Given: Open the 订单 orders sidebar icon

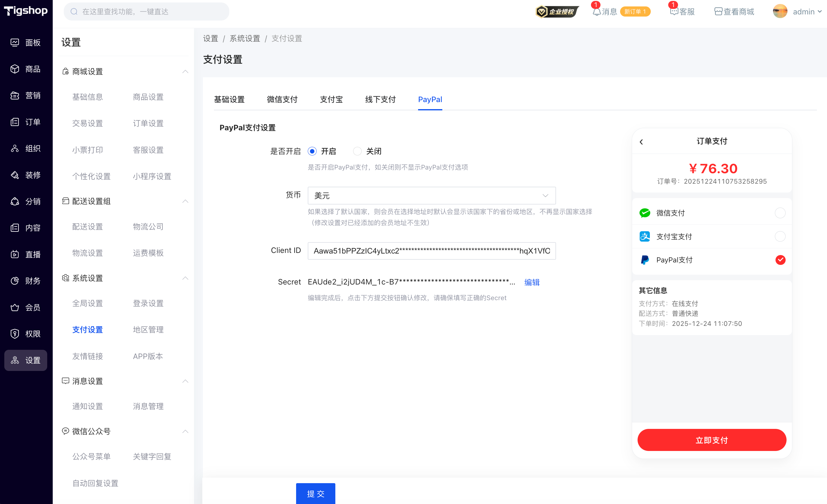Looking at the screenshot, I should (x=15, y=122).
